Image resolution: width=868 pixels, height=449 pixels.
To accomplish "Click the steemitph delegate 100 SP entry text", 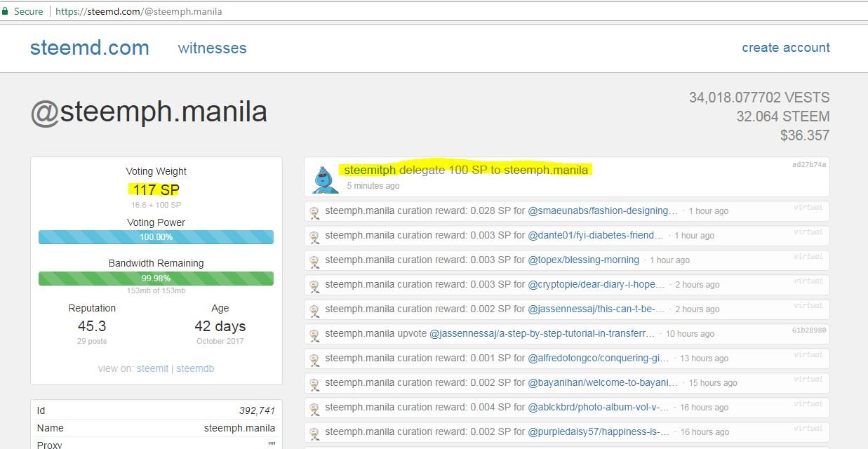I will click(x=466, y=170).
